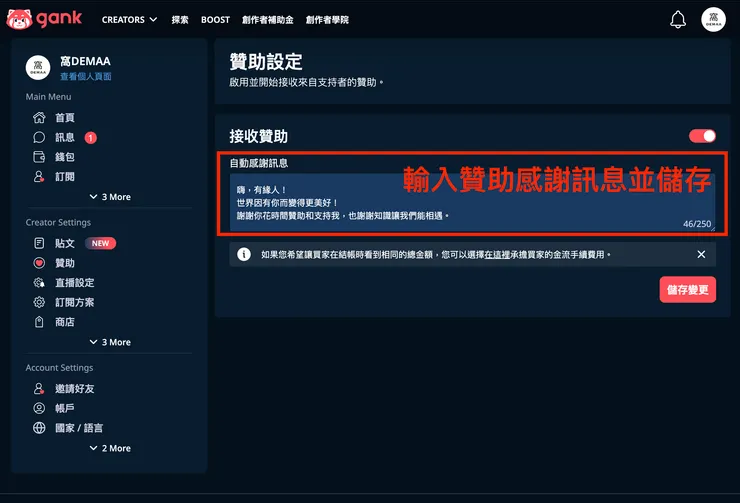Click the gear icon beside 訂閱方案
This screenshot has height=503, width=740.
(39, 302)
